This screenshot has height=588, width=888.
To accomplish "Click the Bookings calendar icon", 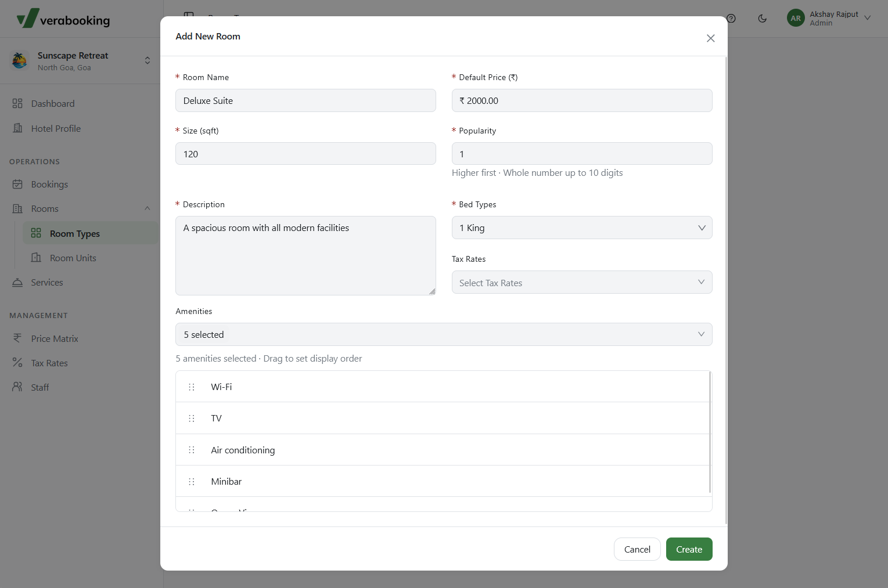I will pyautogui.click(x=17, y=184).
